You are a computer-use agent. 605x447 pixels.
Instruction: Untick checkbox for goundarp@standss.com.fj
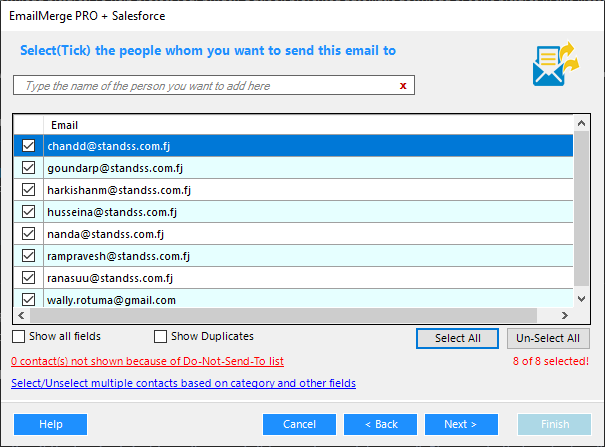(x=28, y=168)
